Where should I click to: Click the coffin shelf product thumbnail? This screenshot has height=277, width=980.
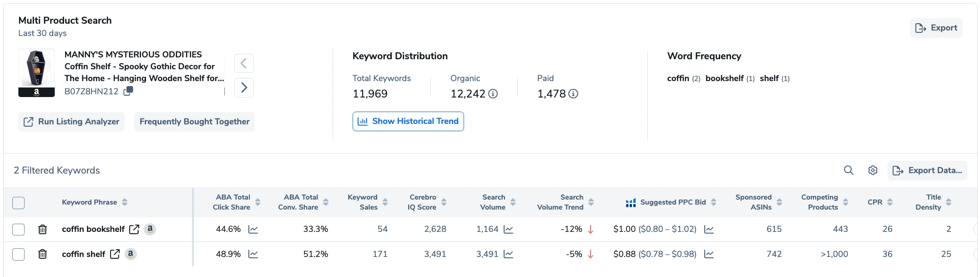click(x=36, y=73)
